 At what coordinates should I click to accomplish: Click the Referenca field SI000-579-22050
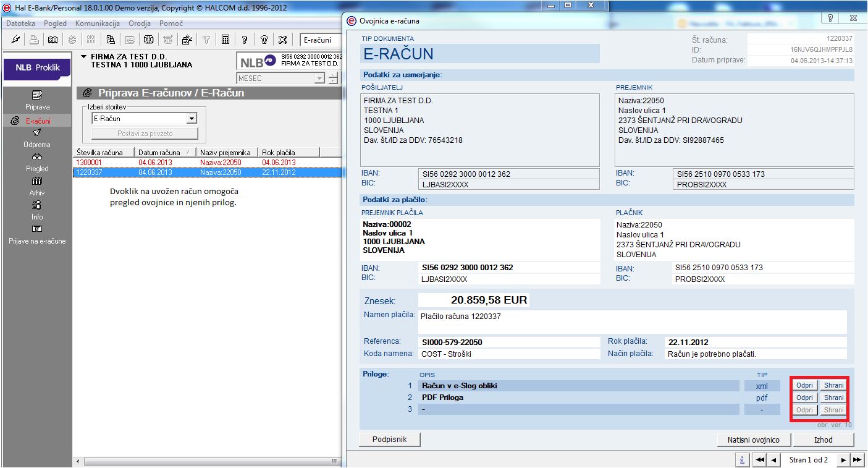[x=510, y=342]
